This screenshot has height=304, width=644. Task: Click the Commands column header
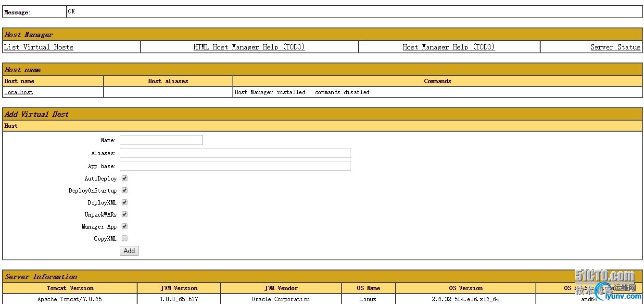(x=438, y=81)
